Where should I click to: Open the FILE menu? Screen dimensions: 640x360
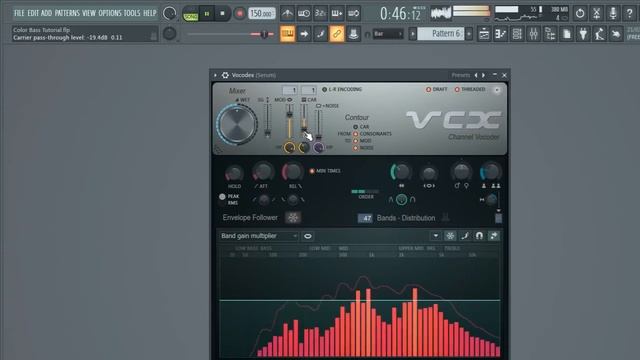[x=19, y=13]
